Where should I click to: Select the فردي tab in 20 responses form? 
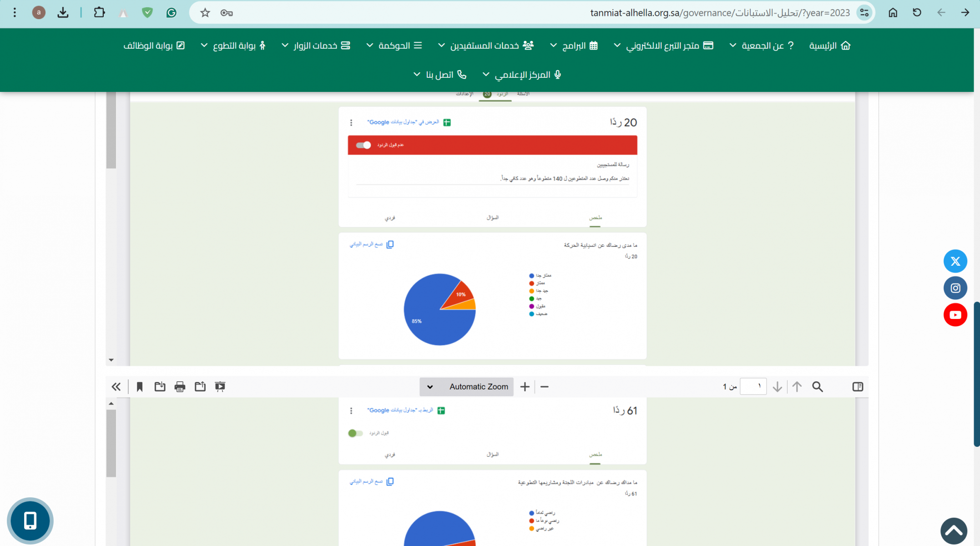click(x=390, y=218)
